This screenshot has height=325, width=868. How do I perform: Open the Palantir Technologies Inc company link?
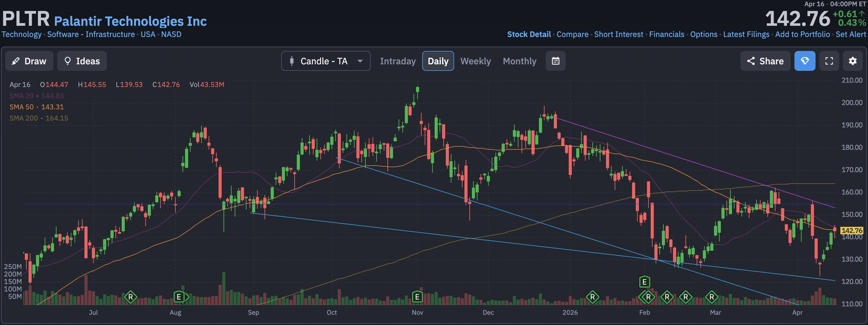pos(130,21)
